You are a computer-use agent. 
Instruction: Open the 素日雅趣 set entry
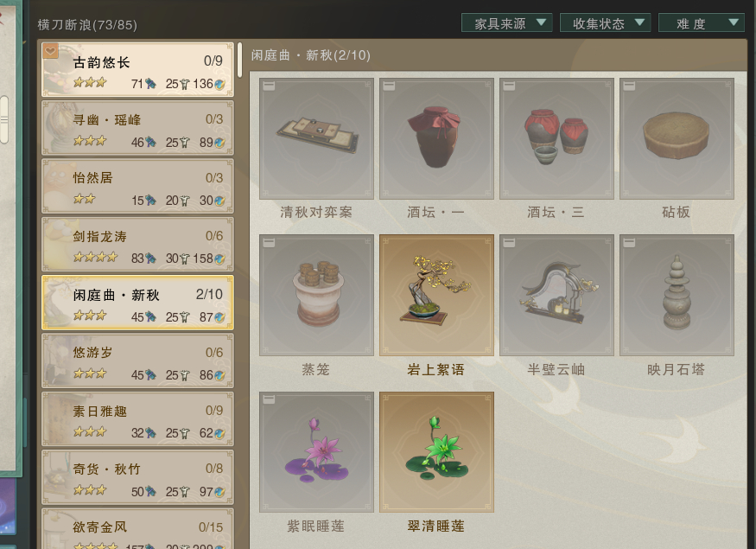138,419
